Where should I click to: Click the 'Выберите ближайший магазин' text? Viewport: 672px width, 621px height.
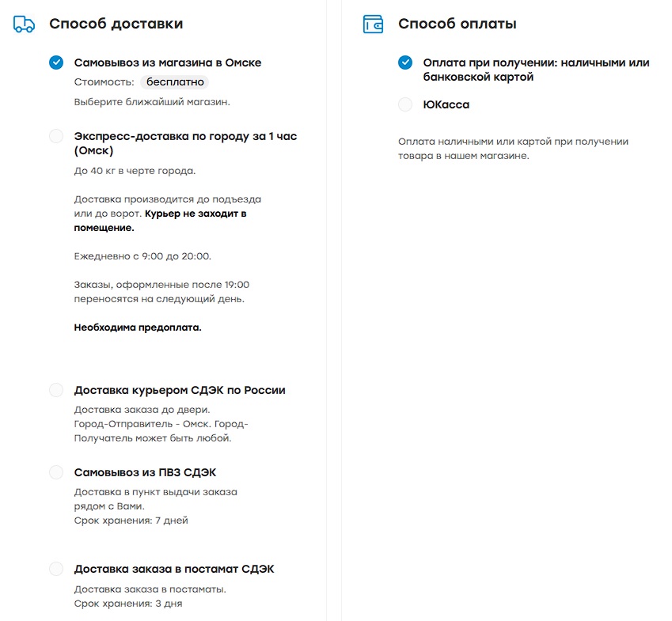point(152,102)
